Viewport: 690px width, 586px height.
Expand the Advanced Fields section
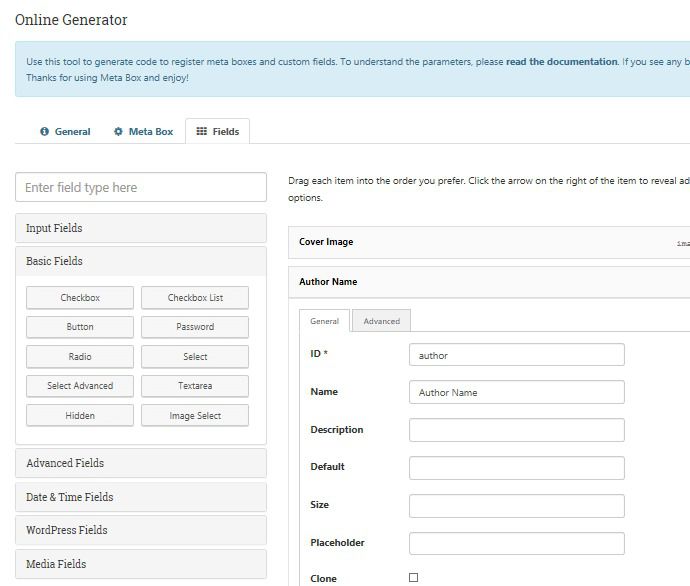[141, 463]
